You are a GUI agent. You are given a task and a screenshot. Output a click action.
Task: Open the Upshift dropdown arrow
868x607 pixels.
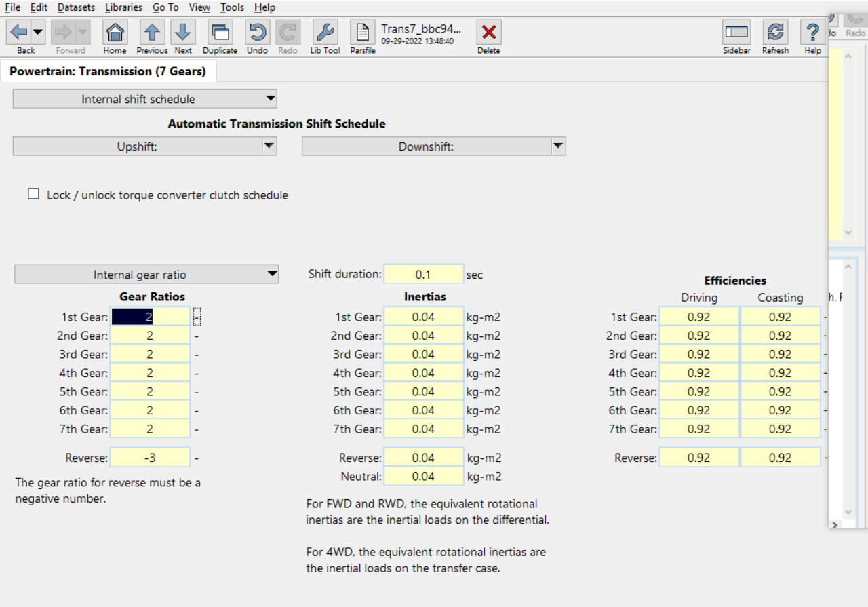pos(269,146)
